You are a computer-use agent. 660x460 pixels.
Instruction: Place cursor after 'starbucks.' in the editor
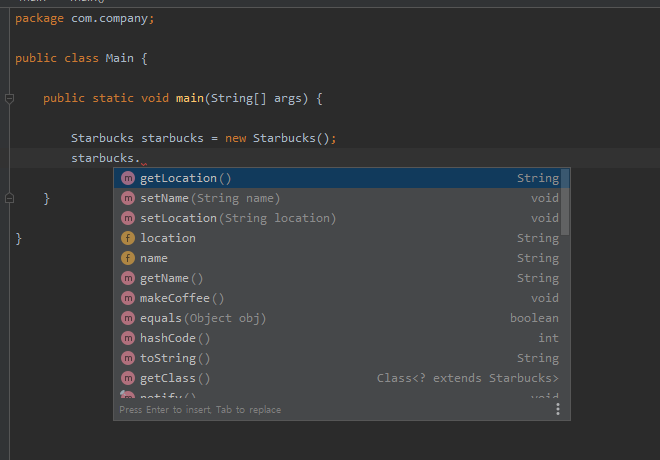141,158
